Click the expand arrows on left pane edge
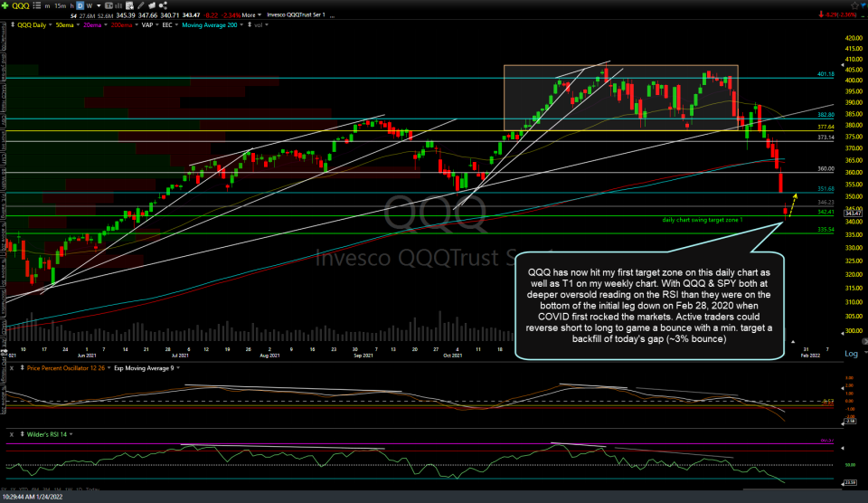Screen dimensions: 868x503 click(x=4, y=352)
